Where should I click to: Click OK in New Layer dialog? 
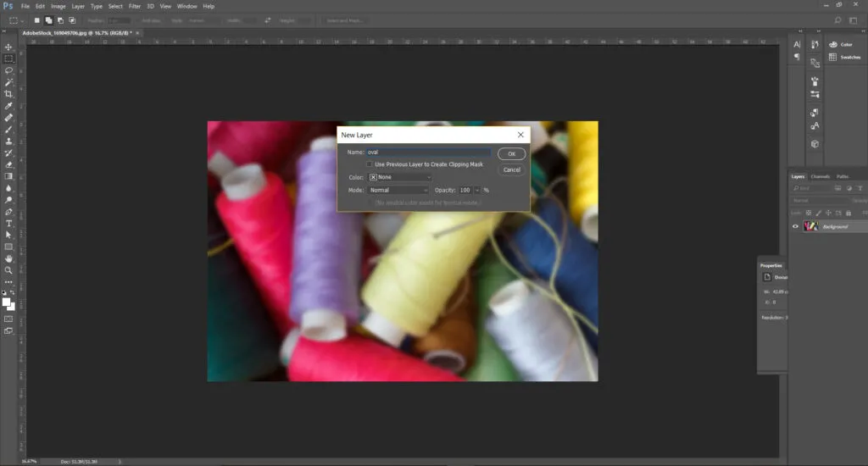[x=511, y=154]
